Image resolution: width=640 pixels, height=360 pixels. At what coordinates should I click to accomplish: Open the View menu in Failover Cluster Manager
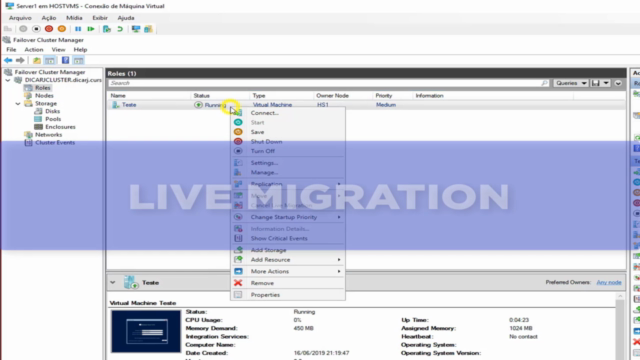tap(58, 49)
